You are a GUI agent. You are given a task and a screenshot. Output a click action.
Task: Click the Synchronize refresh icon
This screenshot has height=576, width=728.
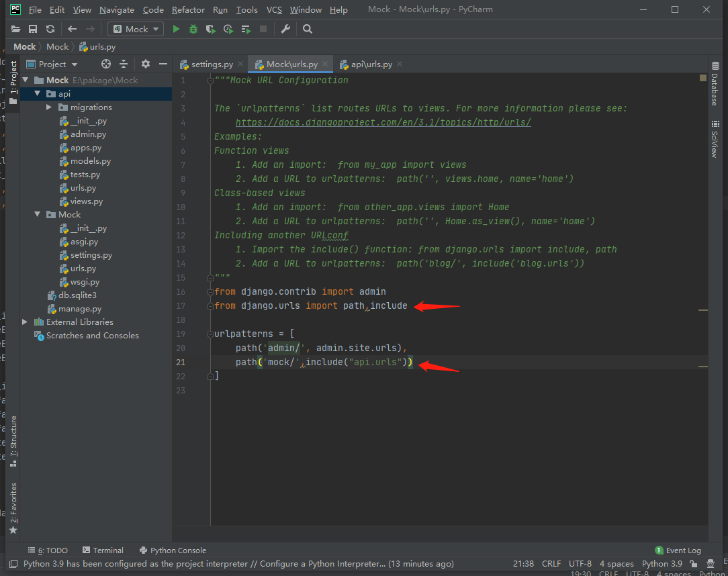(50, 30)
